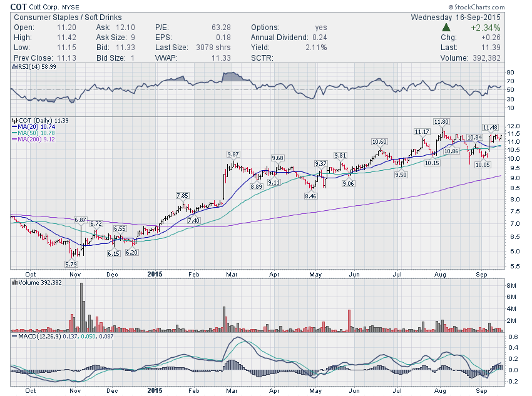Viewport: 532px width, 396px height.
Task: Click the 'Bid Size:' label
Action: 111,58
